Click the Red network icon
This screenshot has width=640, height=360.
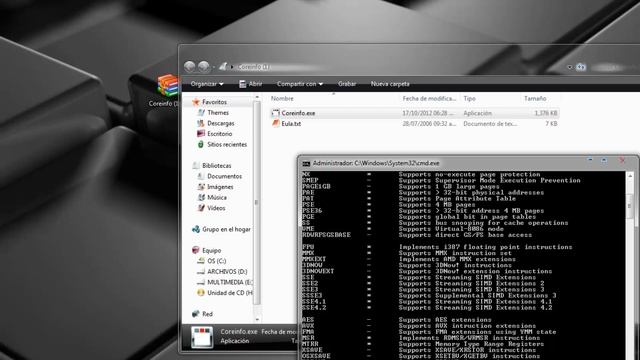click(196, 314)
